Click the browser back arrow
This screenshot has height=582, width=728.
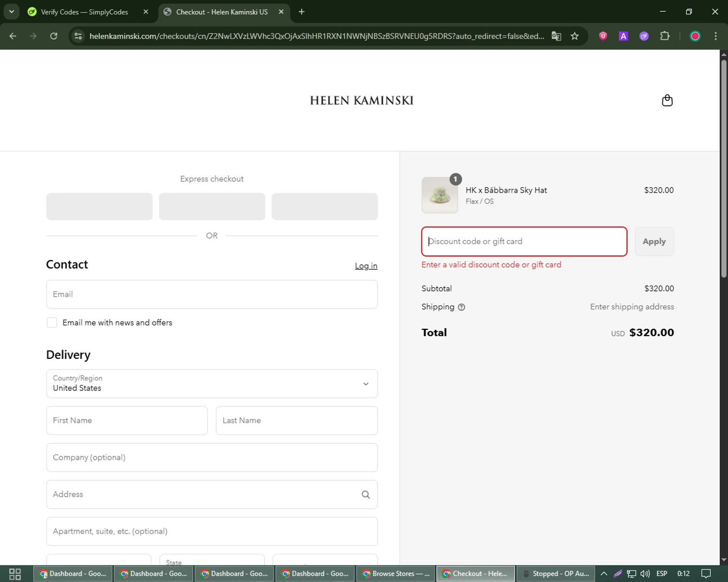pos(13,36)
